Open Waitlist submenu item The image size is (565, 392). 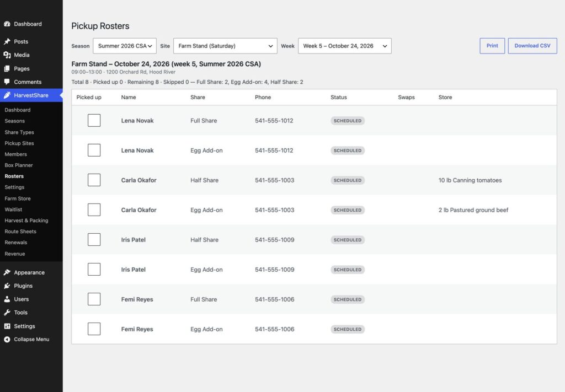click(13, 209)
